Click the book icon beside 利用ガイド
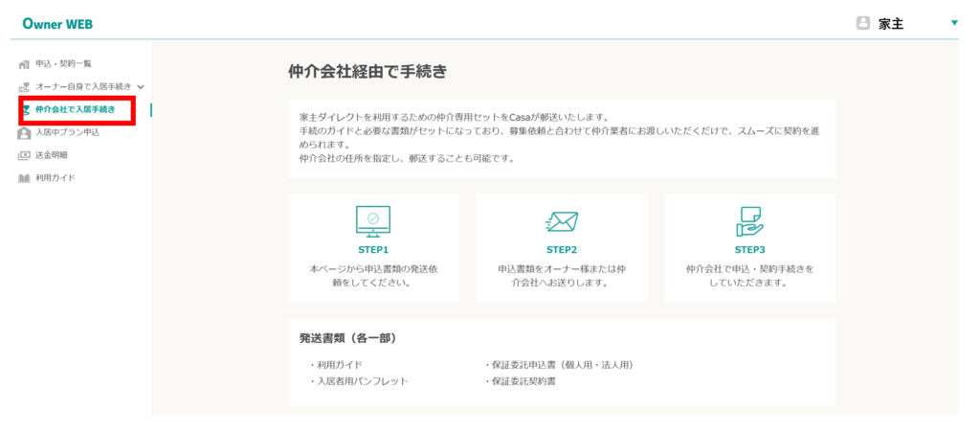 (x=25, y=178)
